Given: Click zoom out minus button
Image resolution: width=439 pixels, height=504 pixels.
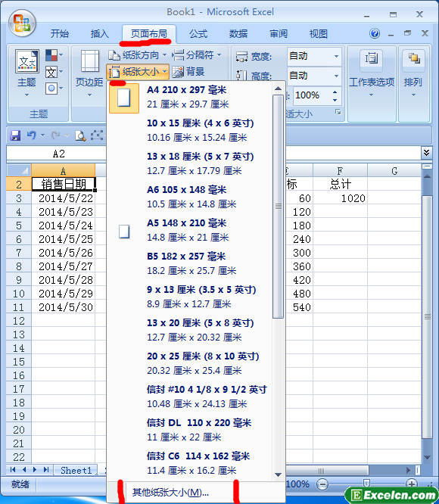Looking at the screenshot, I should click(322, 484).
